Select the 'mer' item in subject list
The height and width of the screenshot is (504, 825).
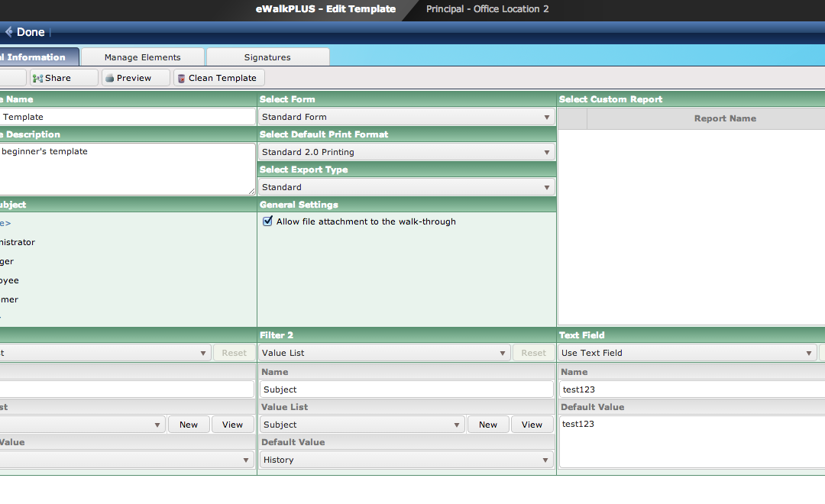9,299
